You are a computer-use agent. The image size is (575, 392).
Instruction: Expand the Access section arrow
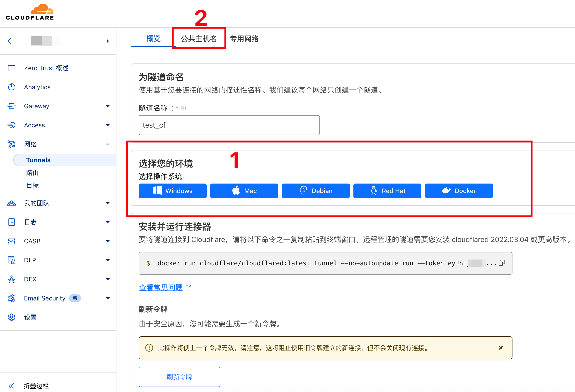tap(108, 125)
